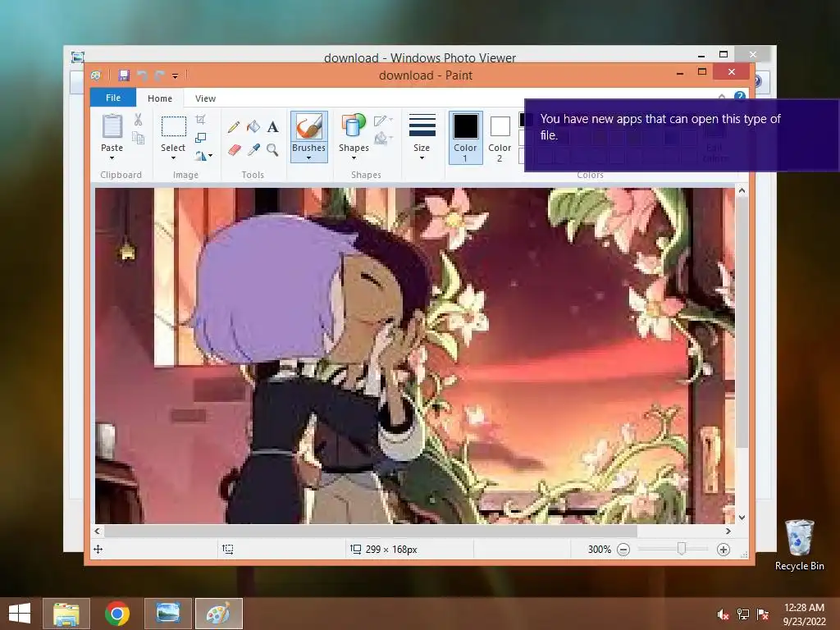Click the new apps notification banner
The height and width of the screenshot is (630, 840).
[682, 135]
